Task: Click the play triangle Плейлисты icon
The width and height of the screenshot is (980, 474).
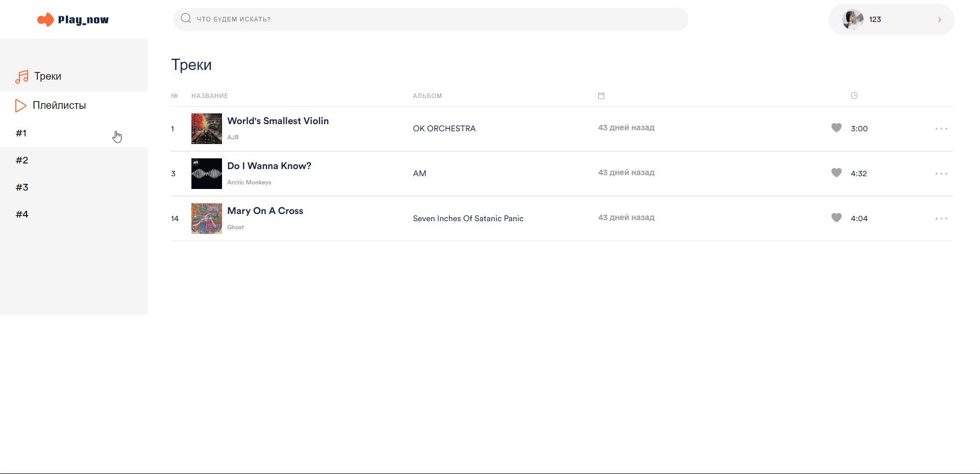Action: pyautogui.click(x=21, y=106)
